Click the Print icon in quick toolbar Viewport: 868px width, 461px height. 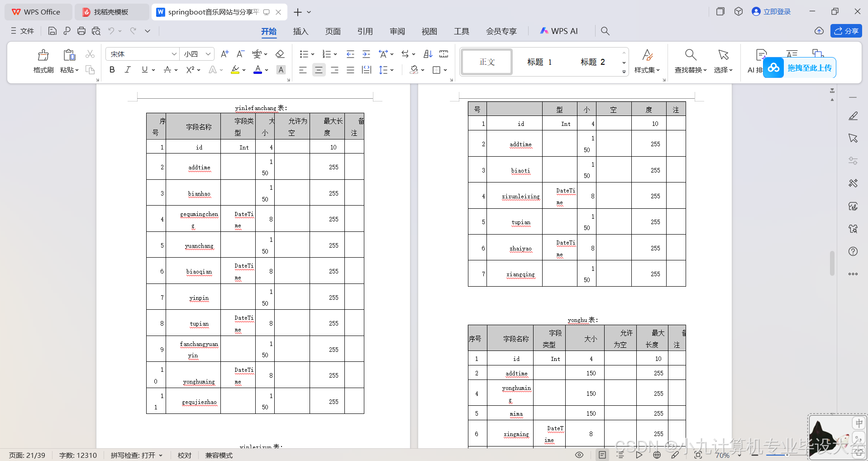point(81,31)
